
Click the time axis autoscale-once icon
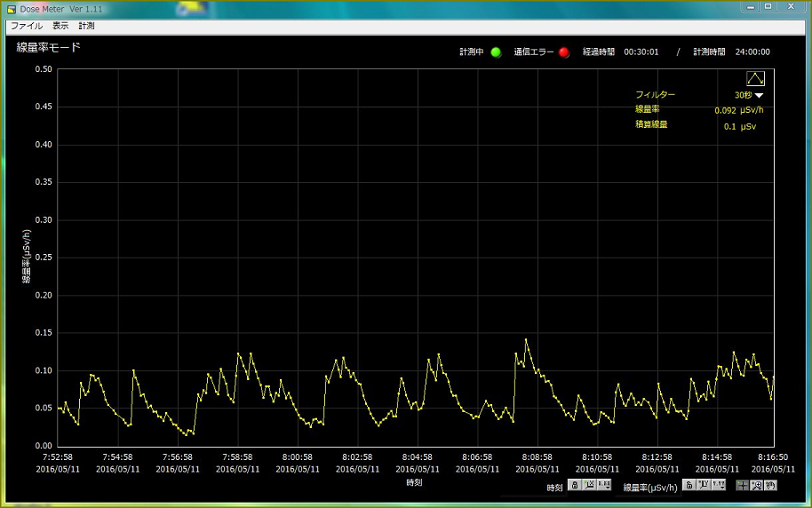(x=589, y=485)
